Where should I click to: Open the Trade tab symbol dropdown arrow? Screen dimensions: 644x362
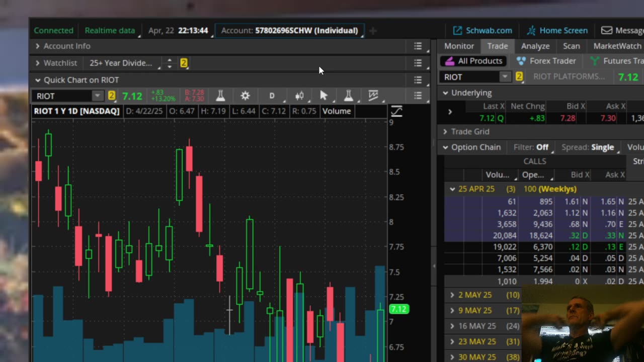505,77
